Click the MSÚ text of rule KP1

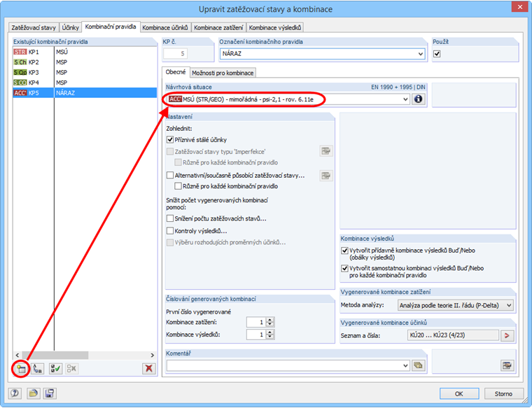tap(62, 52)
